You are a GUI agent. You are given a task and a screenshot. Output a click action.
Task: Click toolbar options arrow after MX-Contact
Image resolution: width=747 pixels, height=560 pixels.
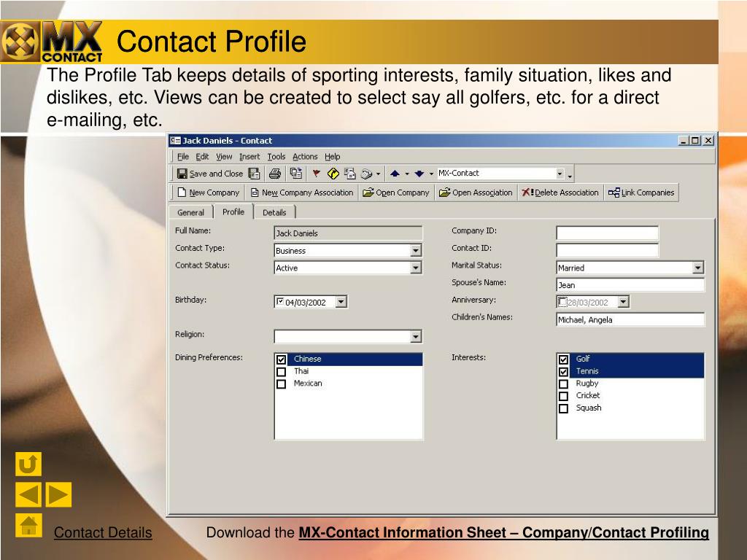click(570, 175)
